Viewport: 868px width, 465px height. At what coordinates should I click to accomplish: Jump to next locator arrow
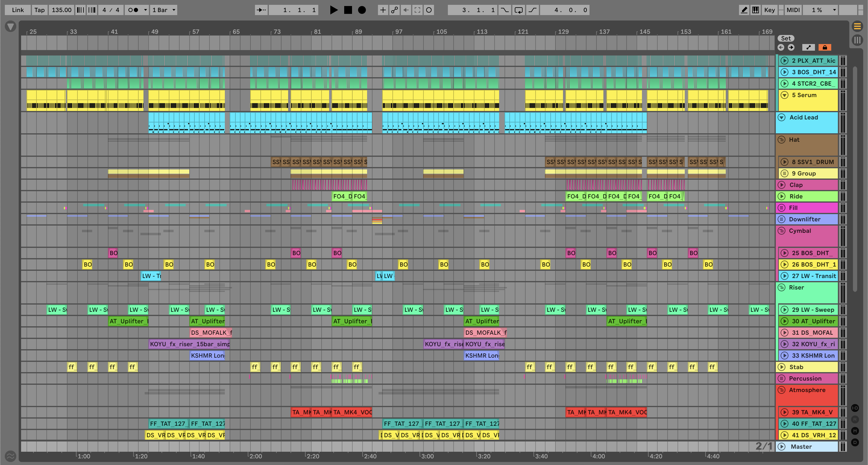click(791, 48)
